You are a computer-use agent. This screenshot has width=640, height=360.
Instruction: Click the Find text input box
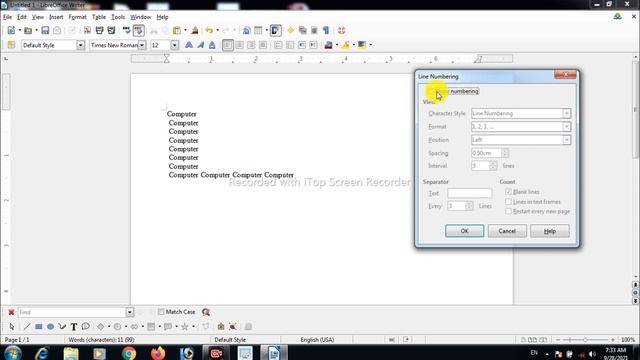tap(72, 312)
